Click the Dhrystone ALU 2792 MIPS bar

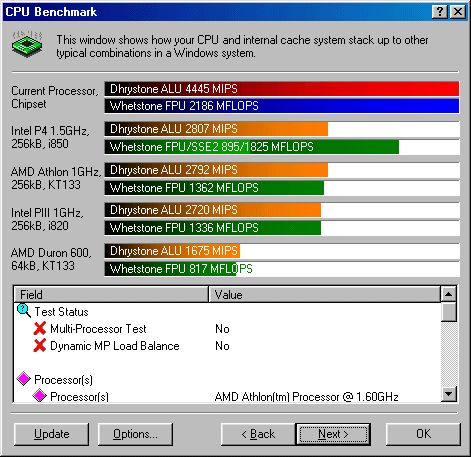pyautogui.click(x=216, y=170)
